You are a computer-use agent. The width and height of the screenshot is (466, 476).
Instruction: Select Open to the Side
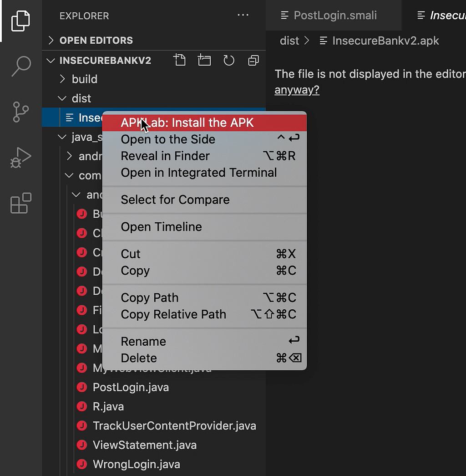pyautogui.click(x=204, y=139)
